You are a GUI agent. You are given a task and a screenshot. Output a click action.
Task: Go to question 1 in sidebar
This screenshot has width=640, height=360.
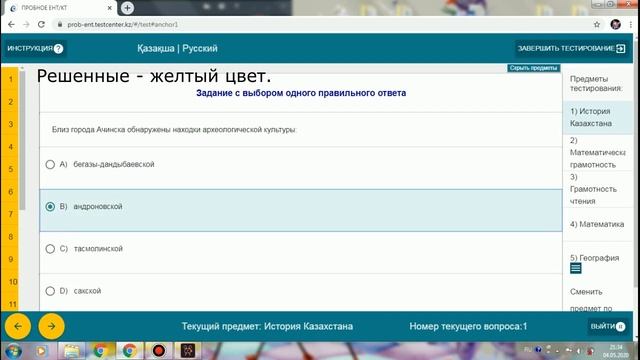pos(10,79)
